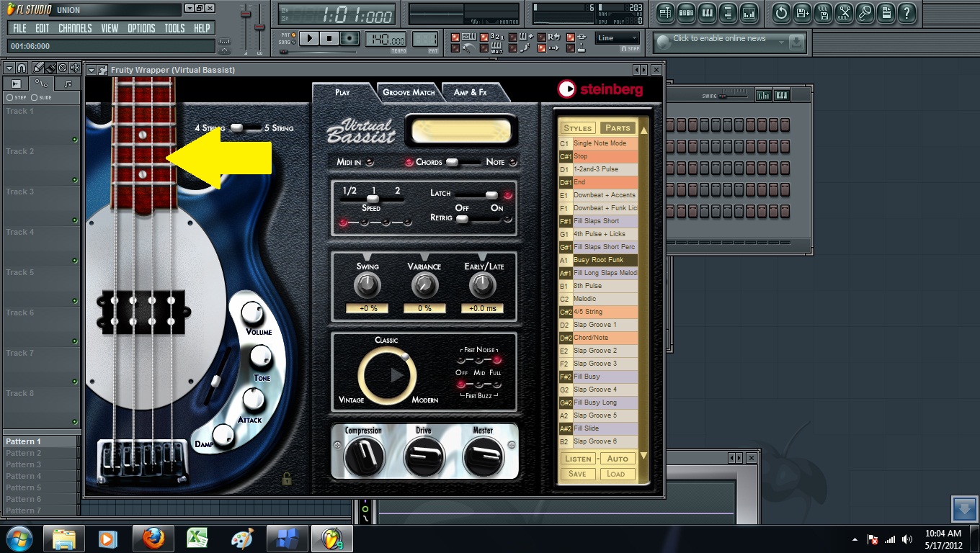Open the OPTIONS menu
This screenshot has width=980, height=553.
(141, 28)
